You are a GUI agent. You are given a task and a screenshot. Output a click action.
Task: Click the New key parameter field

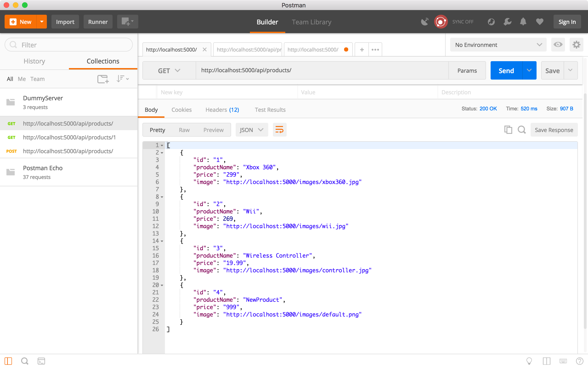pos(227,92)
